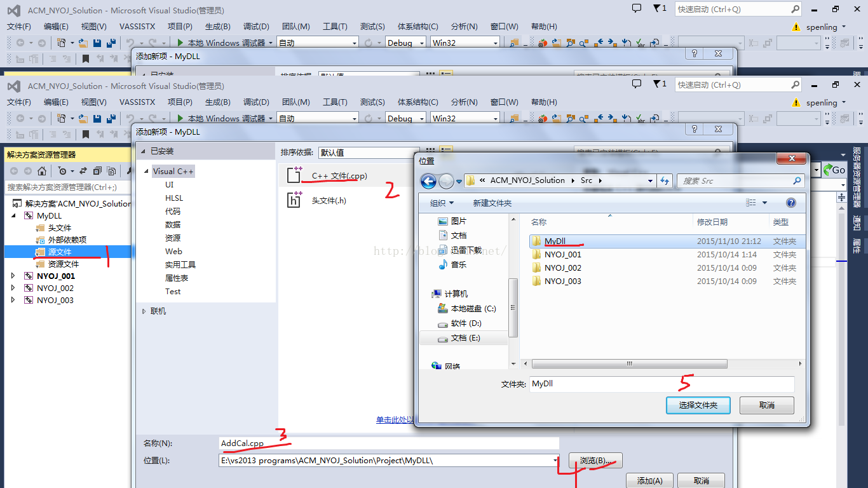Open the 位置(L) path dropdown arrow
Image resolution: width=868 pixels, height=488 pixels.
(x=555, y=460)
